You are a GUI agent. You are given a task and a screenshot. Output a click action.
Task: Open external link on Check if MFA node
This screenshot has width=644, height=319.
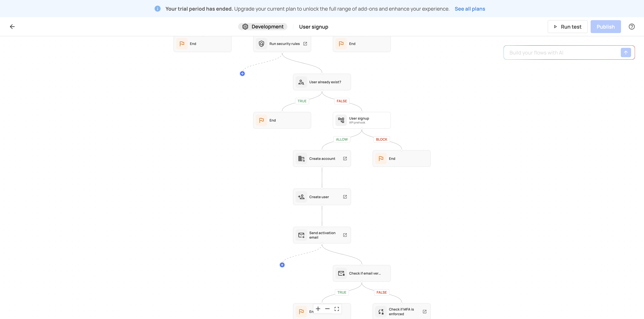(424, 311)
